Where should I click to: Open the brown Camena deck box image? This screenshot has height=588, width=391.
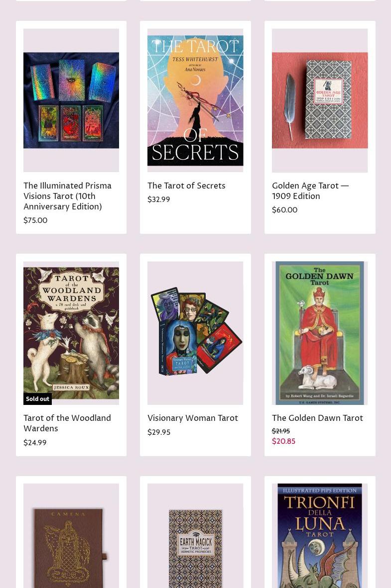click(x=71, y=536)
